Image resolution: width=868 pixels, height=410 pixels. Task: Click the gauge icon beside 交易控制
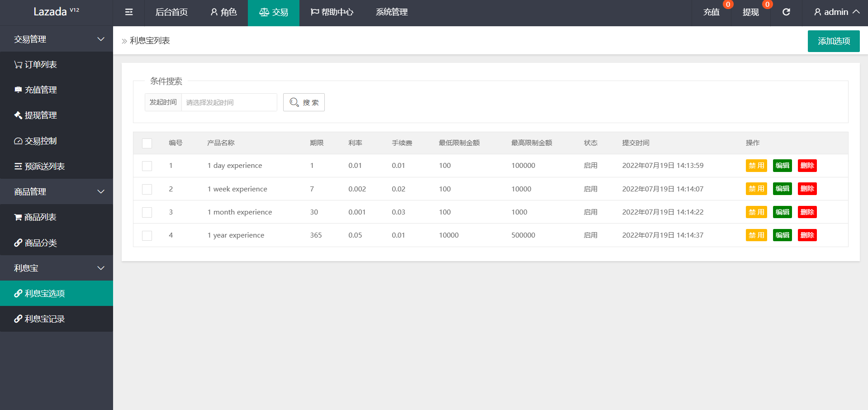point(18,141)
